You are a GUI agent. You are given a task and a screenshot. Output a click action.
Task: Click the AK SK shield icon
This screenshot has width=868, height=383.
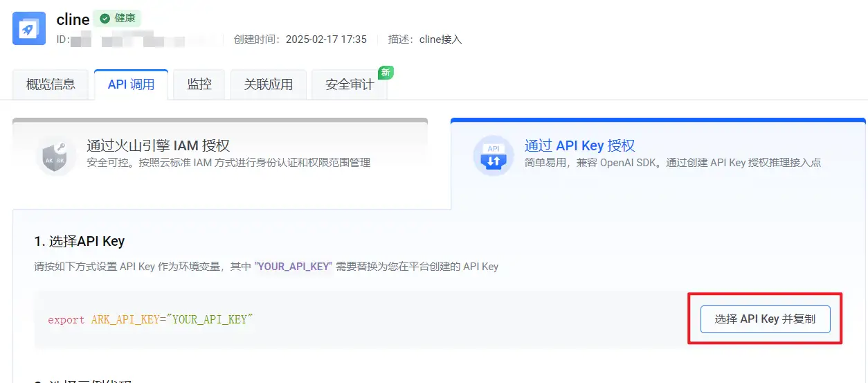pyautogui.click(x=55, y=156)
